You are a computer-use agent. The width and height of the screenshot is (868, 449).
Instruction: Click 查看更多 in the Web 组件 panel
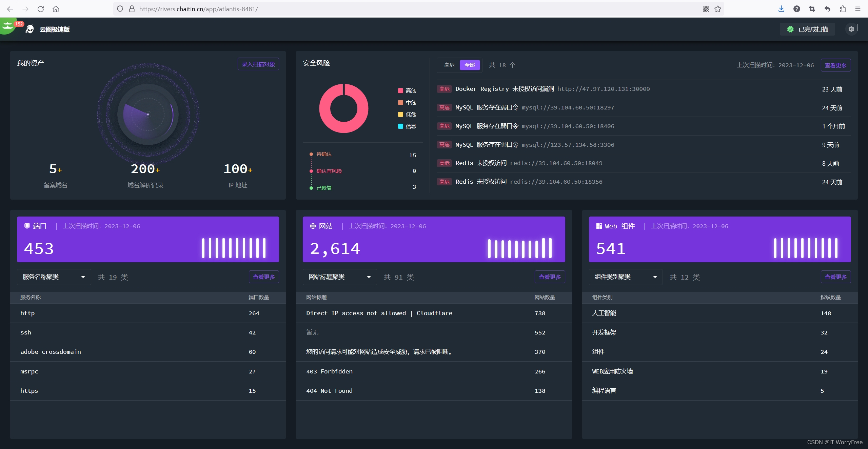click(836, 277)
